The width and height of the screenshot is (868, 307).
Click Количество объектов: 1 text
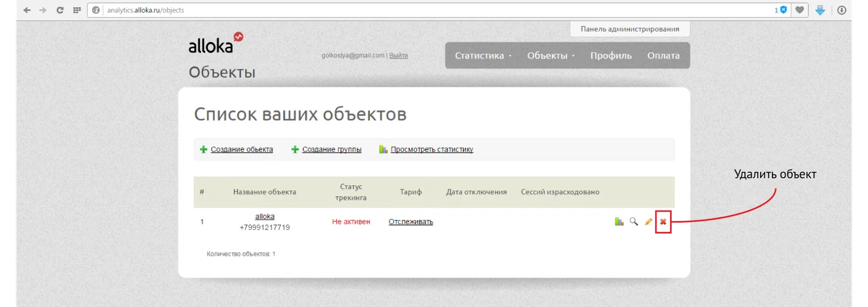(241, 254)
